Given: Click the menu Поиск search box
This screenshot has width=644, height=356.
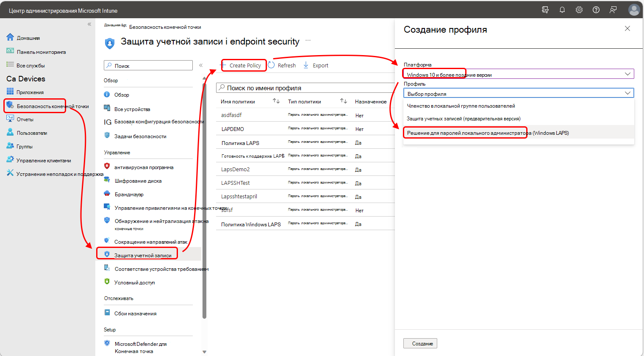Looking at the screenshot, I should [x=148, y=65].
